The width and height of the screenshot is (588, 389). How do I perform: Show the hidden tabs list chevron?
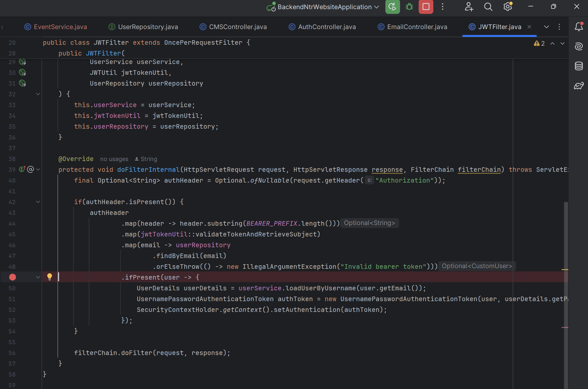[x=546, y=27]
